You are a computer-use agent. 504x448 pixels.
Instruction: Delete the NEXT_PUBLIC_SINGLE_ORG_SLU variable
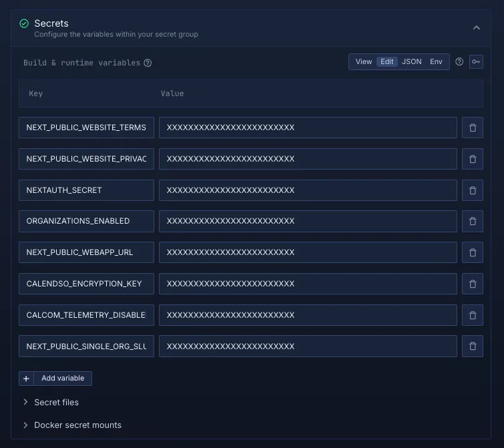(472, 346)
